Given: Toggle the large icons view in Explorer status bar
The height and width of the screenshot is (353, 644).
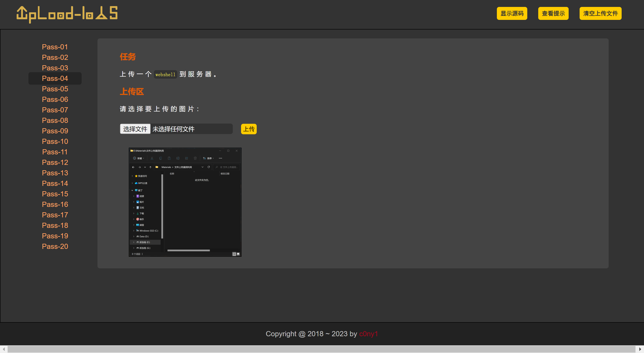Looking at the screenshot, I should [238, 254].
